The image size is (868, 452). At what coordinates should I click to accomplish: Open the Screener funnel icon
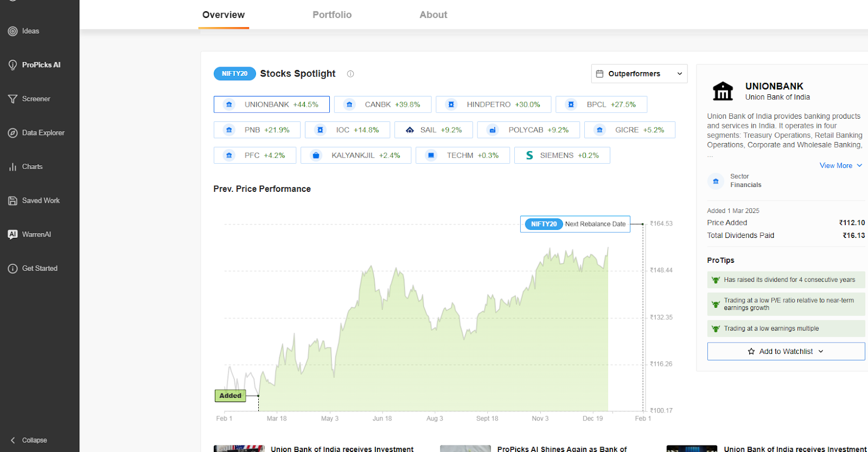[x=13, y=99]
